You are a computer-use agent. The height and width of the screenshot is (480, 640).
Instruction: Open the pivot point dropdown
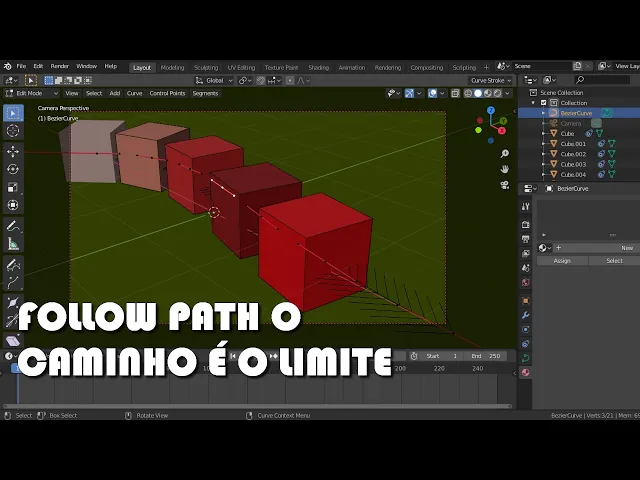point(245,80)
